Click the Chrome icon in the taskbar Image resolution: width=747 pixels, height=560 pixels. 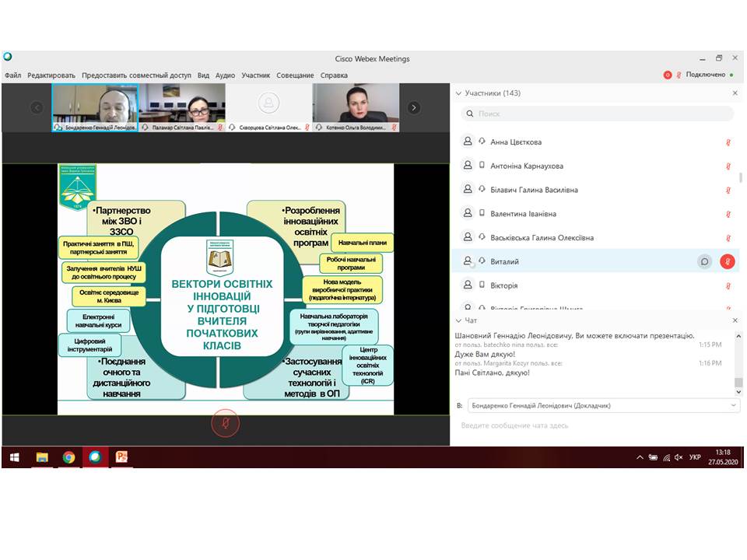pyautogui.click(x=68, y=457)
